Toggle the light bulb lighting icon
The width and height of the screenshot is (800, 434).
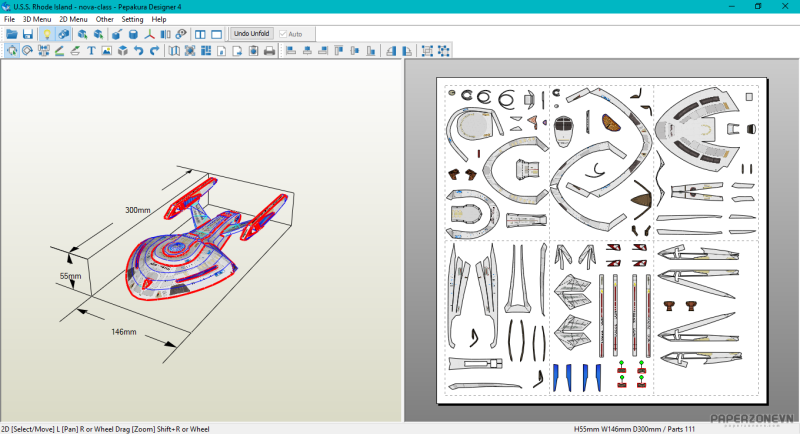tap(46, 34)
